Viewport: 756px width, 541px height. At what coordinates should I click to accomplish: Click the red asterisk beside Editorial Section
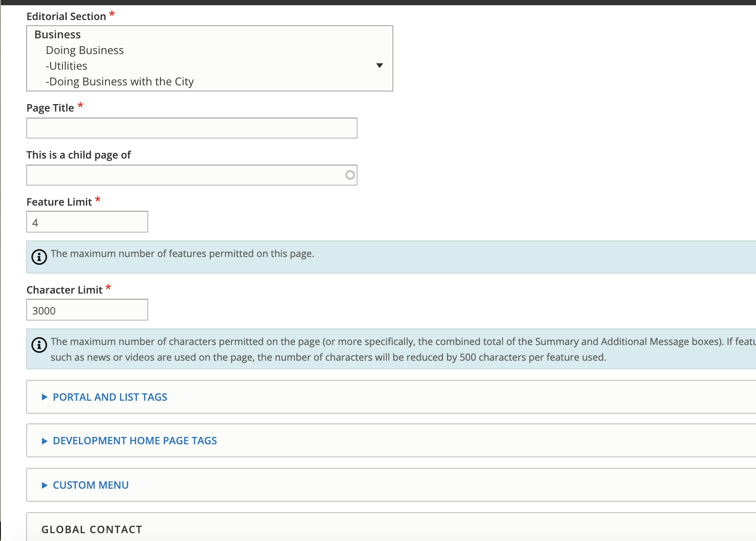112,14
